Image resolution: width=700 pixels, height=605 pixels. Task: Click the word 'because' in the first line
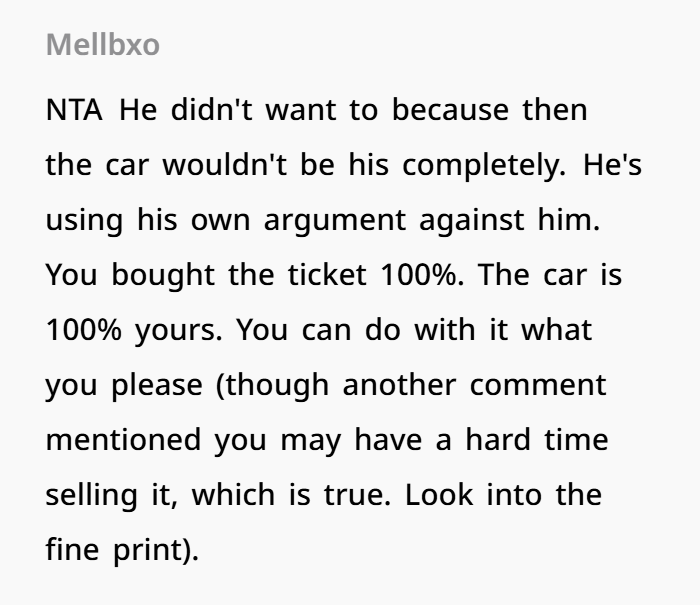click(450, 109)
